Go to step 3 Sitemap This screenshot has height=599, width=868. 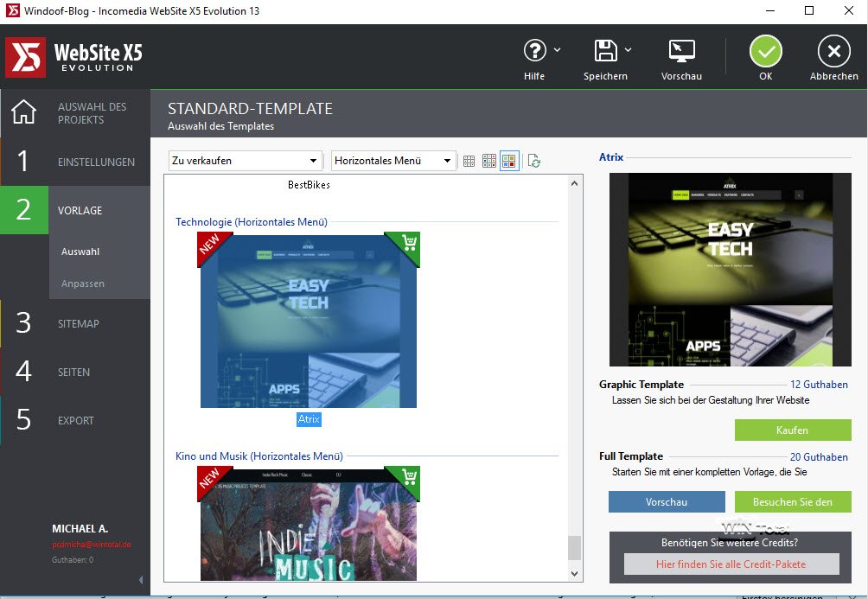[x=75, y=323]
